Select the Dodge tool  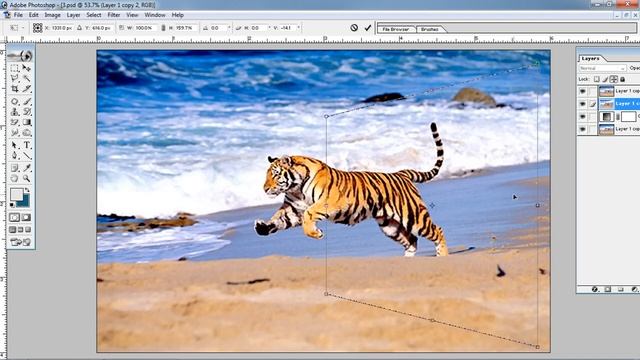[27, 133]
